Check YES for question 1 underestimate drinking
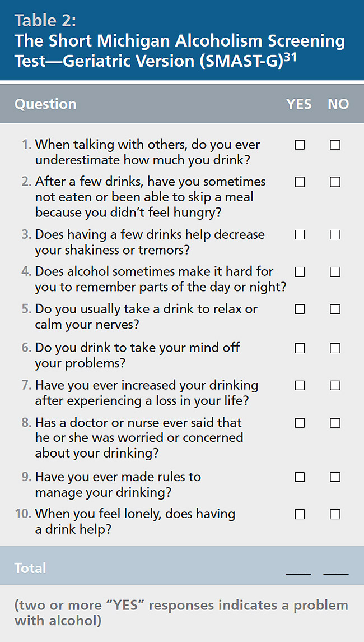Screen dimensions: 364x642 pyautogui.click(x=300, y=145)
